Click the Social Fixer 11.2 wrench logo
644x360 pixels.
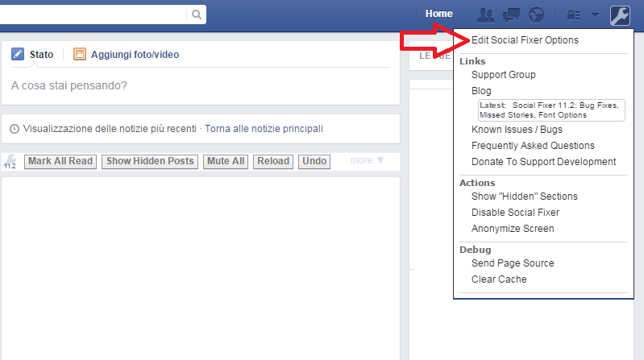coord(10,161)
